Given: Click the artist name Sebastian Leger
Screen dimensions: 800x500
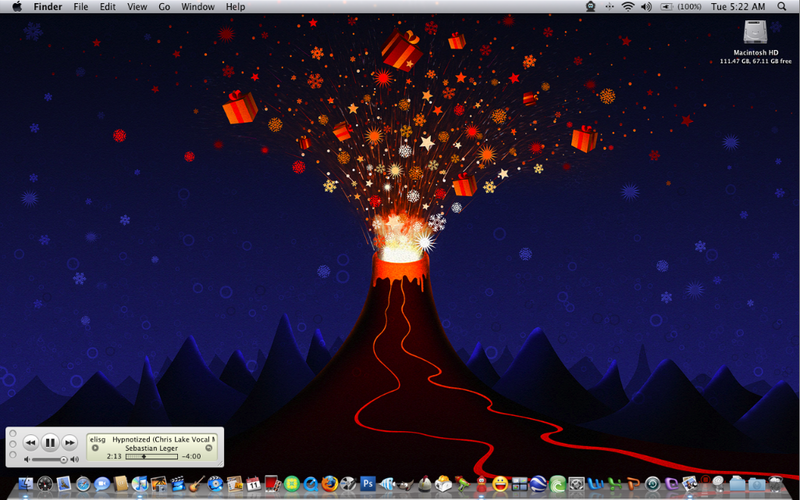Looking at the screenshot, I should [x=152, y=448].
